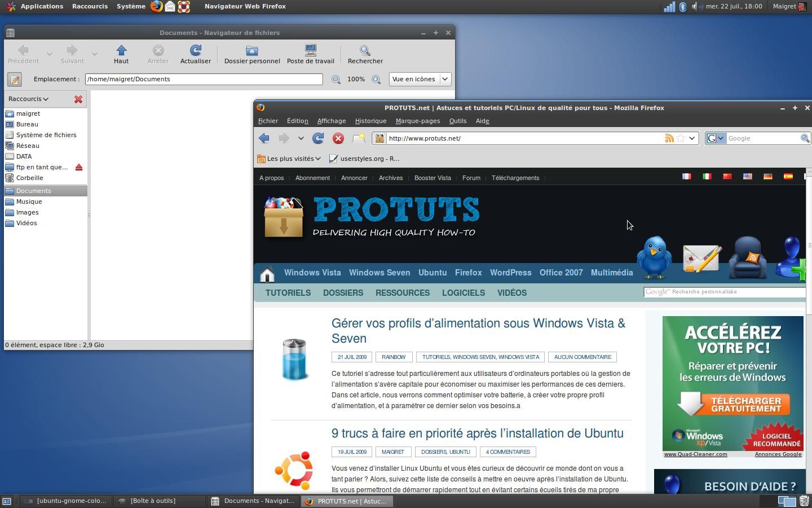Open Firefox recent pages dropdown arrow
This screenshot has width=812, height=508.
point(301,138)
